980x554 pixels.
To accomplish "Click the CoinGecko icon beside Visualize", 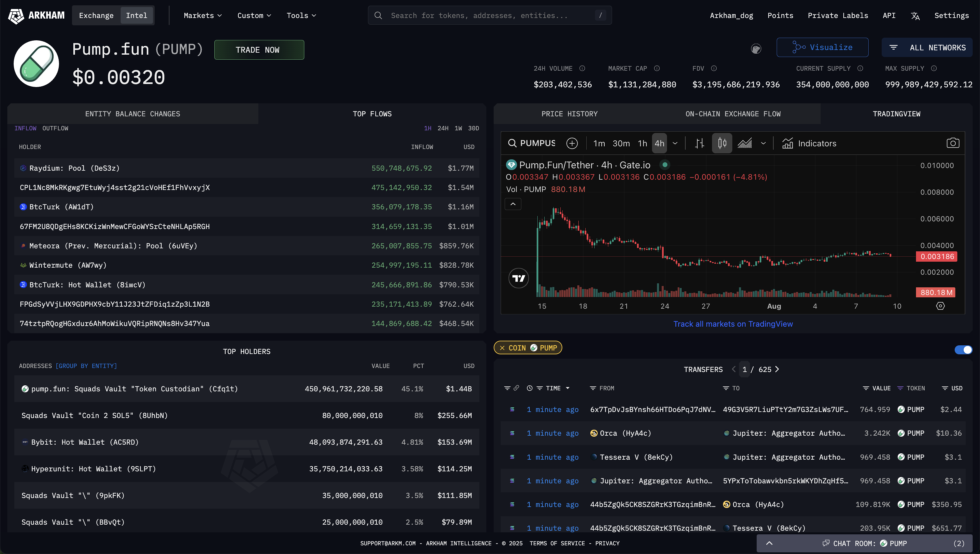I will 756,49.
